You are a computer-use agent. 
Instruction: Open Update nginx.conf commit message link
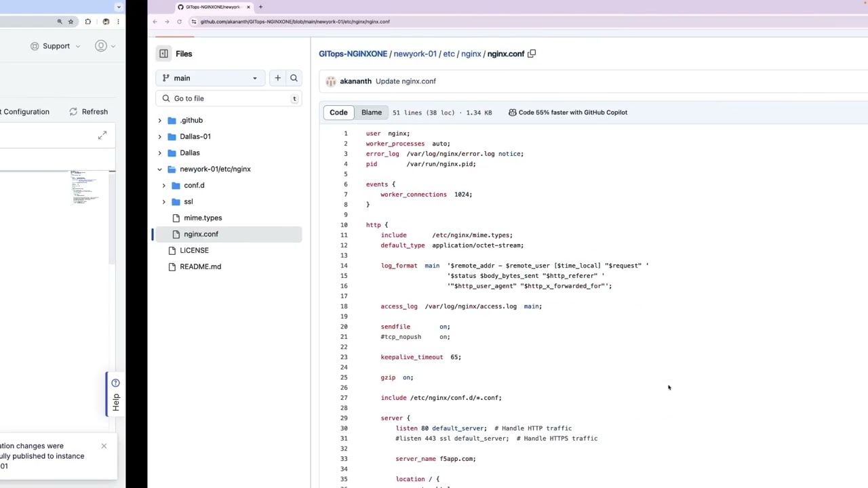click(x=406, y=81)
